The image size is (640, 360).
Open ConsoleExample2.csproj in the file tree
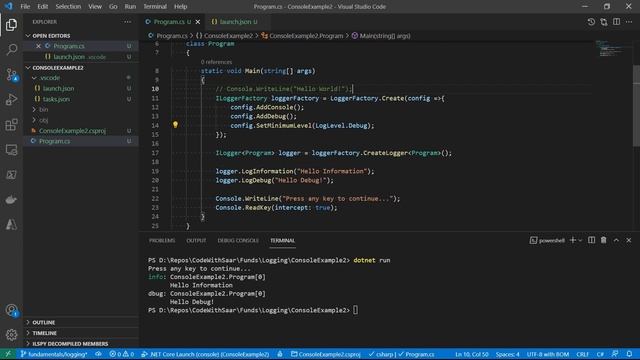[x=72, y=131]
